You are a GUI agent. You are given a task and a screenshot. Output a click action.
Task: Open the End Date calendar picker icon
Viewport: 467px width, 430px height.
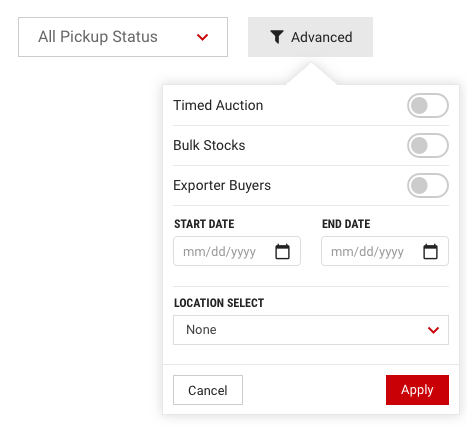tap(430, 251)
